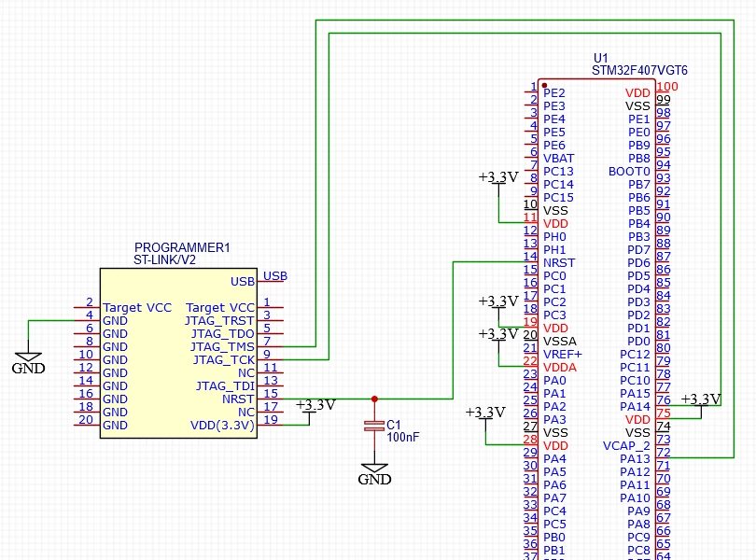Click the VDD label at U1 pin 100
Screen dimensions: 756x560
637,92
